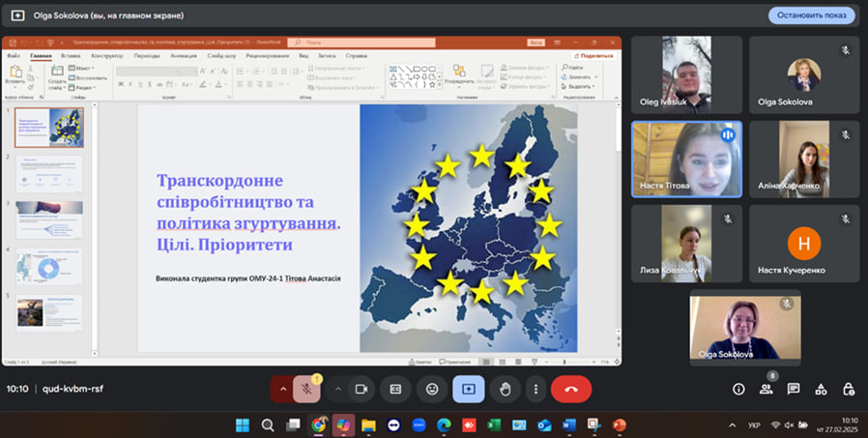868x438 pixels.
Task: Switch to 'Слайд-шоу' ribbon tab
Action: (221, 56)
